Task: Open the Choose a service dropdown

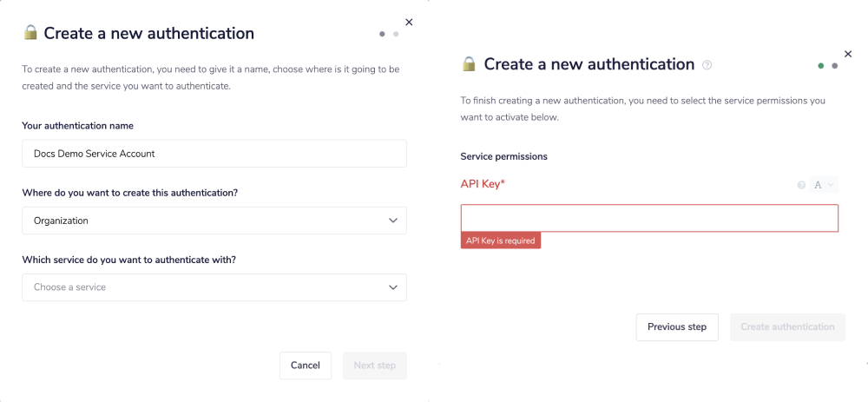Action: (x=214, y=287)
